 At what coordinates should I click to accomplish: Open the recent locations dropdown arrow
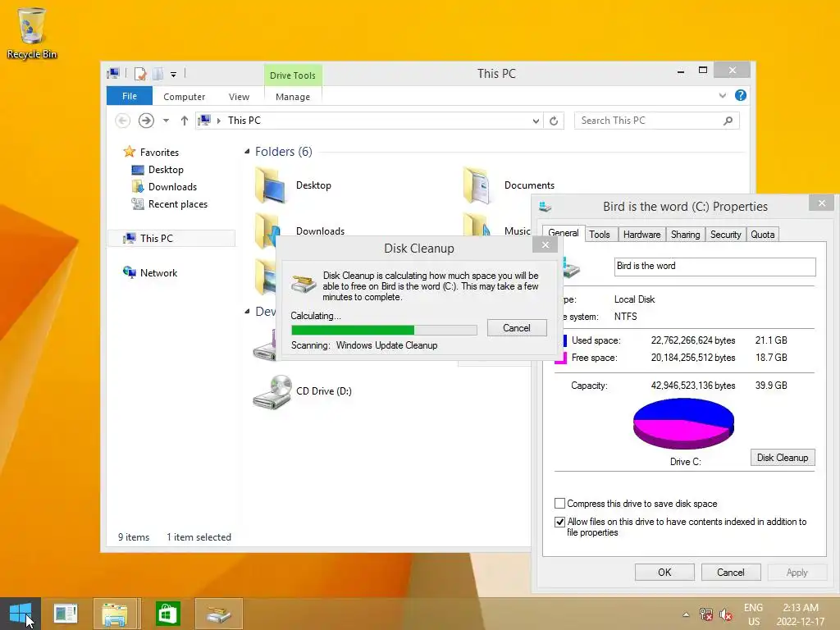(x=166, y=121)
